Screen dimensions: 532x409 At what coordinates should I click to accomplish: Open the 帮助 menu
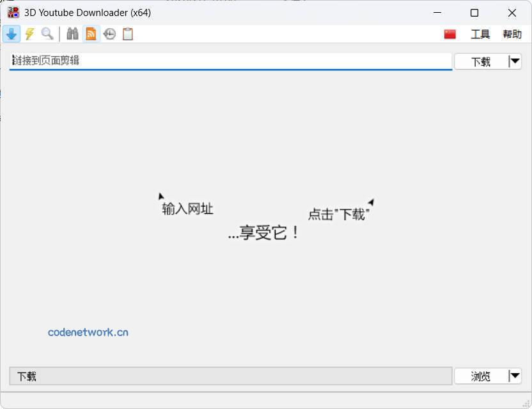[512, 34]
